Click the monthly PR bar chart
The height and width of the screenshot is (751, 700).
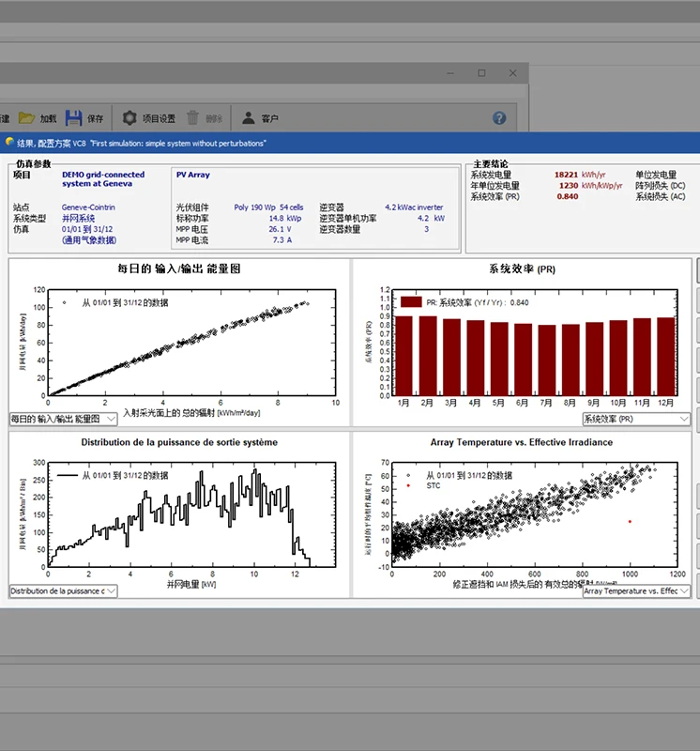534,343
